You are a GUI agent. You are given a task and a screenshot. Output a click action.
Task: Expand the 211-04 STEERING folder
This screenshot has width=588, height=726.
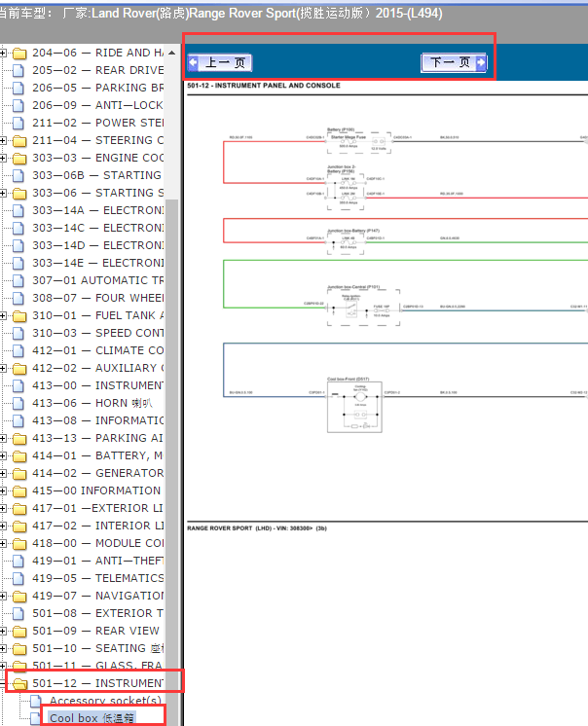click(3, 140)
